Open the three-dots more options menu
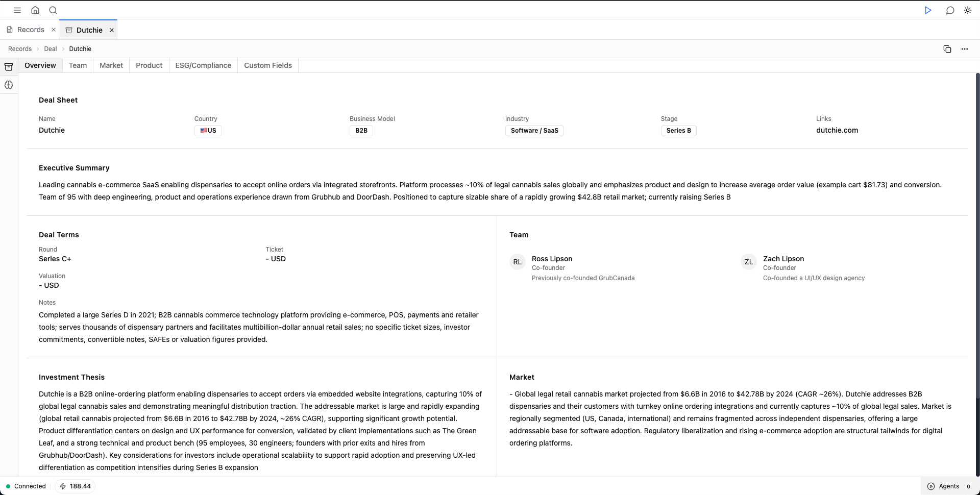 [x=964, y=49]
